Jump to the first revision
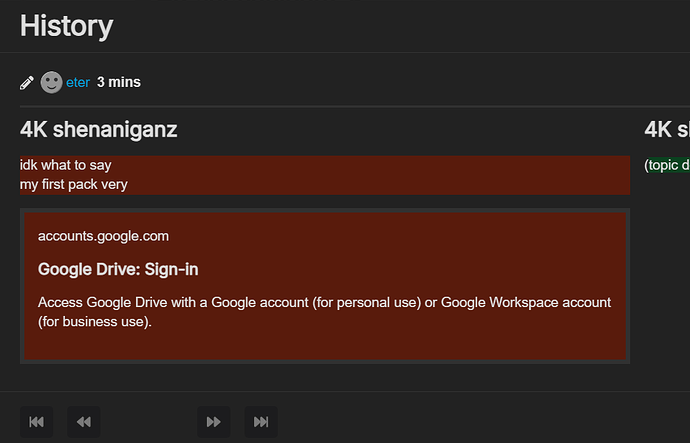690x443 pixels. tap(37, 422)
